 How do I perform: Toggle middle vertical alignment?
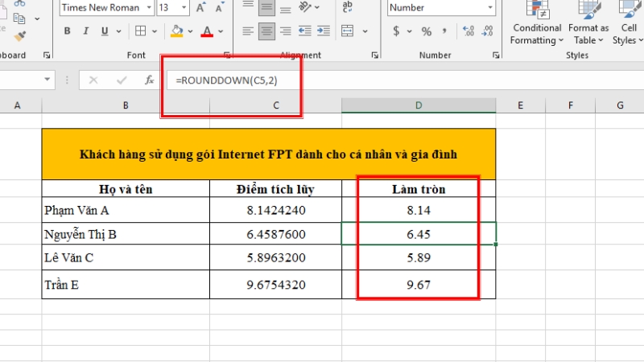(266, 8)
